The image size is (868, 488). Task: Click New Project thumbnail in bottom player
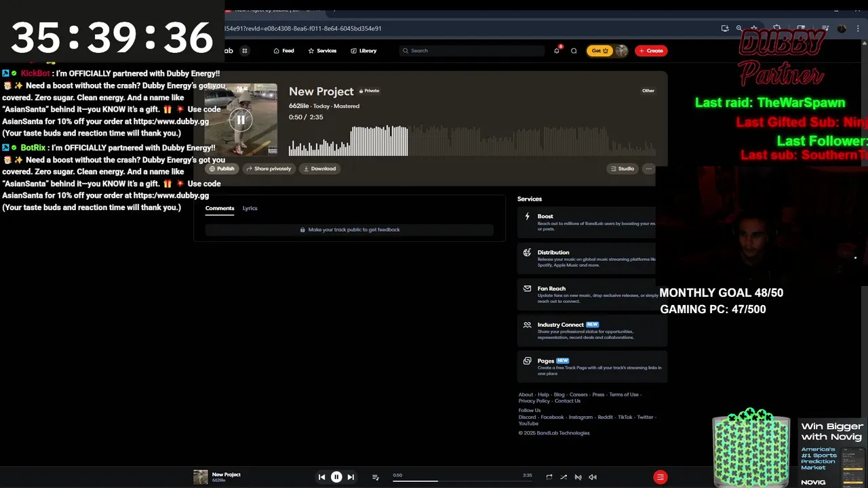point(201,477)
